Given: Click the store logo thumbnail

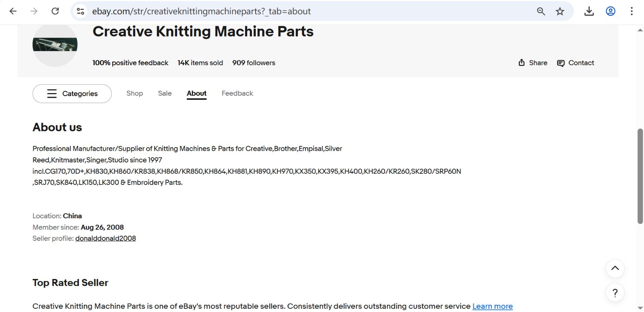Looking at the screenshot, I should (x=55, y=44).
